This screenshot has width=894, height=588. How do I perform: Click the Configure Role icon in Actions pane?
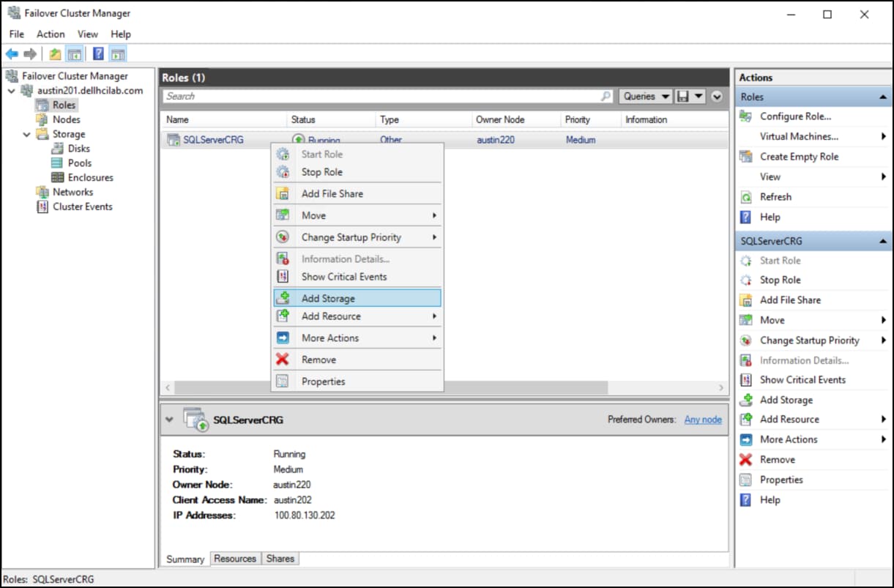[746, 116]
